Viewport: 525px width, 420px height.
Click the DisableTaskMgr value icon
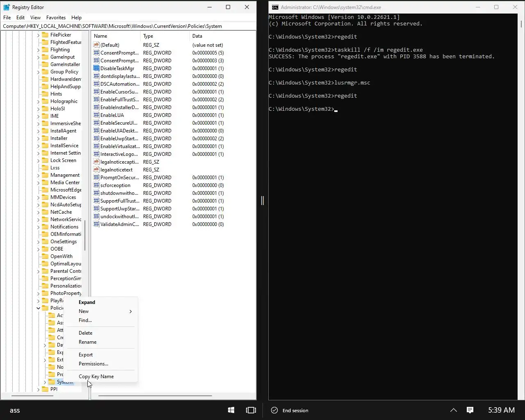point(96,68)
